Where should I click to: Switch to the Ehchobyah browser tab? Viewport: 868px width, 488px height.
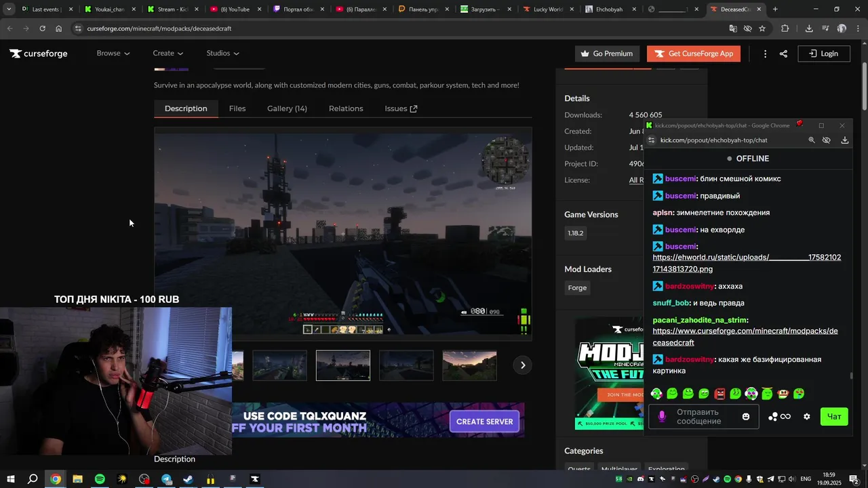(609, 9)
